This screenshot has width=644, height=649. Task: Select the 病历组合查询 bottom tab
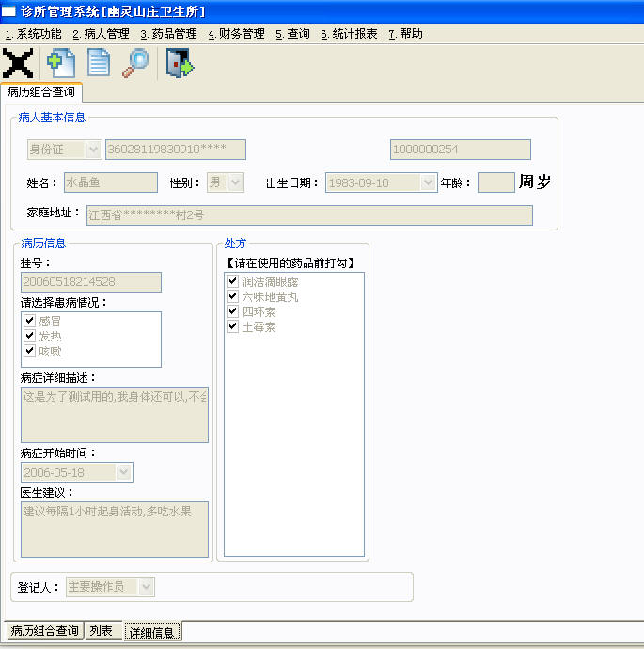tap(44, 631)
